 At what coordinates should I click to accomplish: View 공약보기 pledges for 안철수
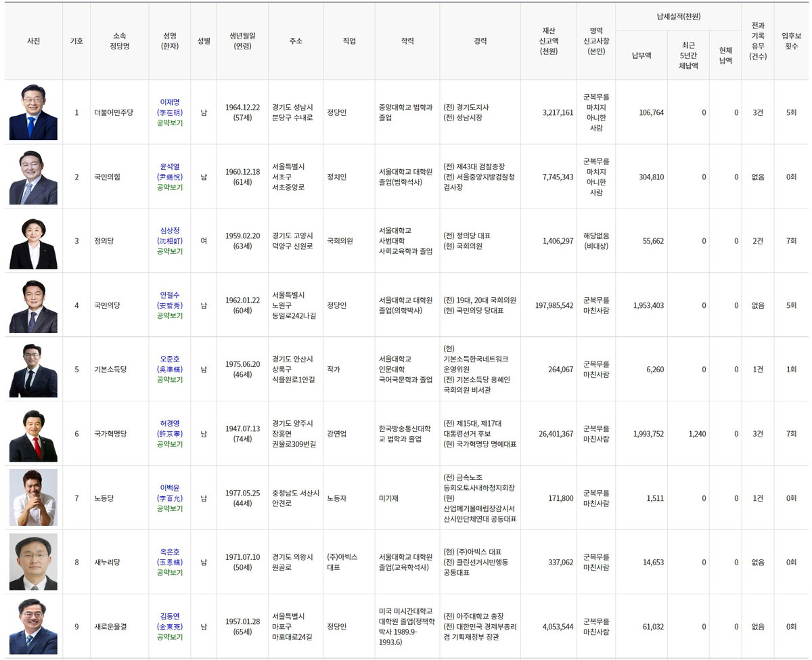point(169,315)
